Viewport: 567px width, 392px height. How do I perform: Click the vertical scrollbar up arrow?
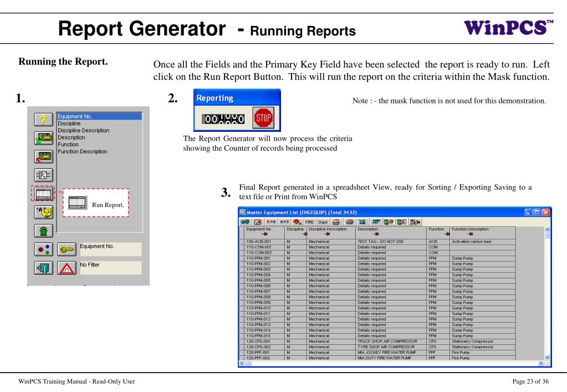547,229
